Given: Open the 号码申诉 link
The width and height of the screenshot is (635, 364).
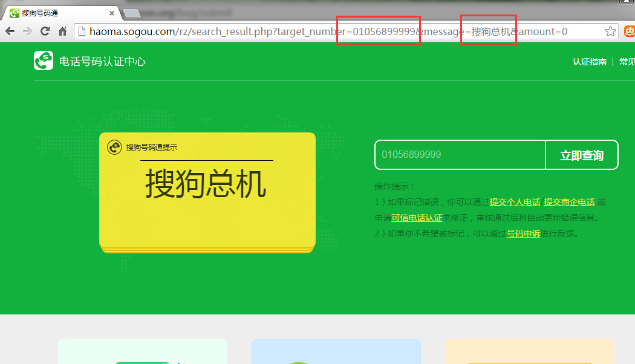Looking at the screenshot, I should 523,233.
